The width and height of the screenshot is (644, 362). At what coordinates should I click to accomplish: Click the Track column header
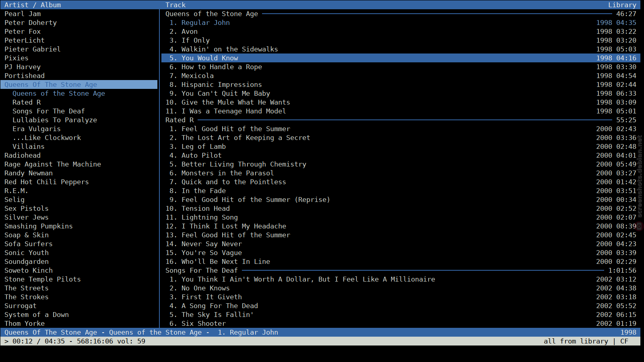click(175, 5)
